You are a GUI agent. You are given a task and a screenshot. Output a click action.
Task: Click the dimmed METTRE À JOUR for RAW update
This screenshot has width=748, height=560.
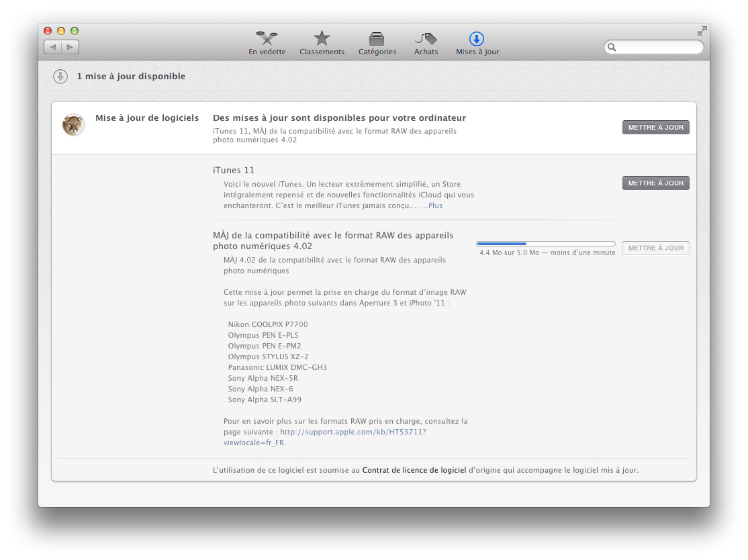655,248
